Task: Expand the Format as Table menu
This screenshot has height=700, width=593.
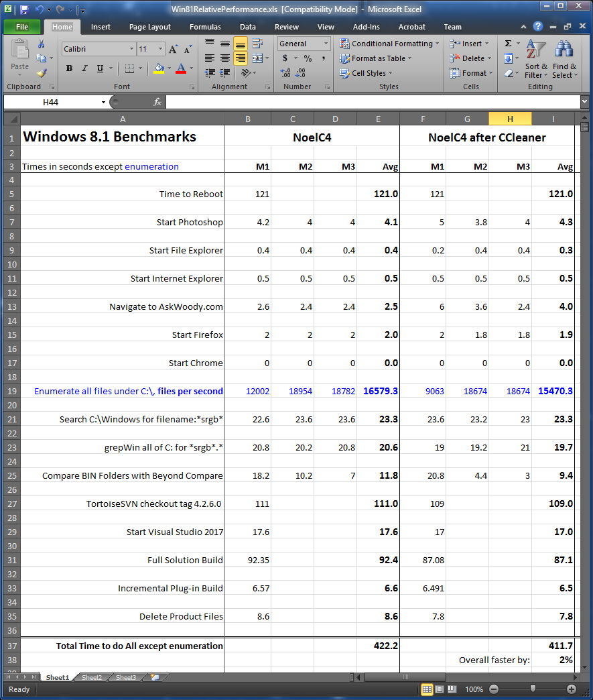Action: tap(375, 58)
